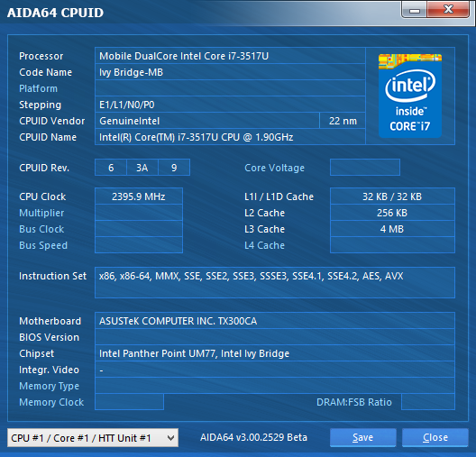Viewport: 476px width, 457px height.
Task: Close the CPUID panel using Close button
Action: (x=435, y=437)
